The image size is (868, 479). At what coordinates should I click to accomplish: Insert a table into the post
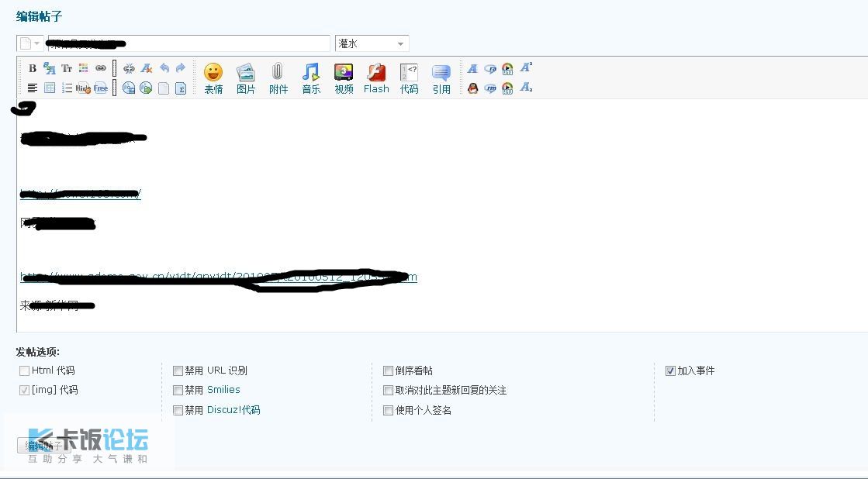50,88
